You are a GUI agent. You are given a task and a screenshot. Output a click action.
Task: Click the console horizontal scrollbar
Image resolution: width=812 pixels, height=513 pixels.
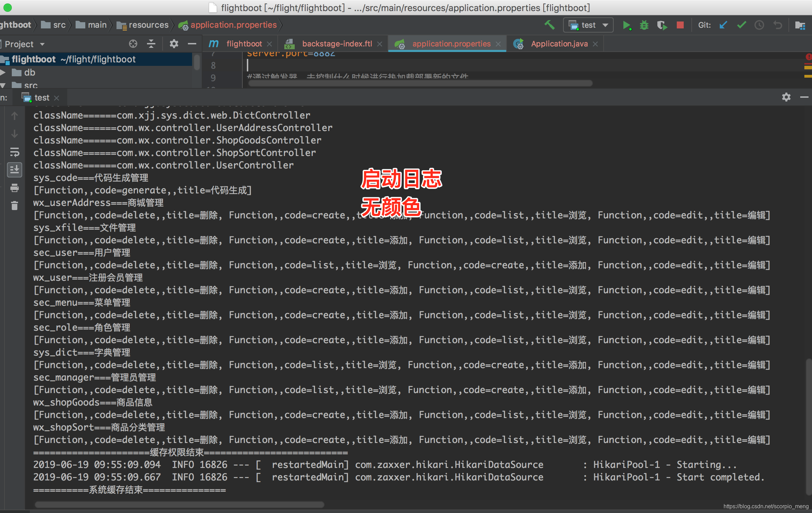[179, 504]
